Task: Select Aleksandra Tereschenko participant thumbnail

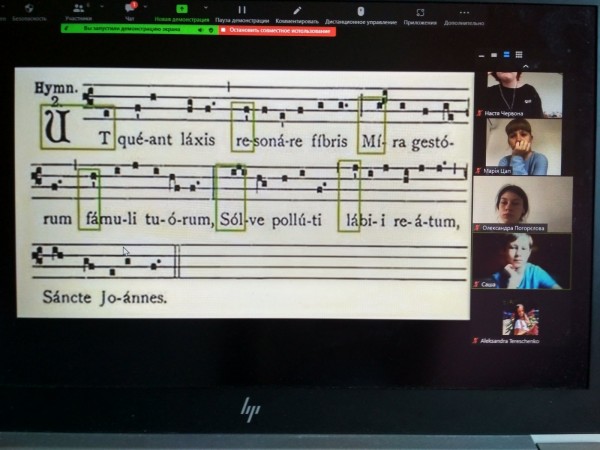Action: pyautogui.click(x=520, y=320)
